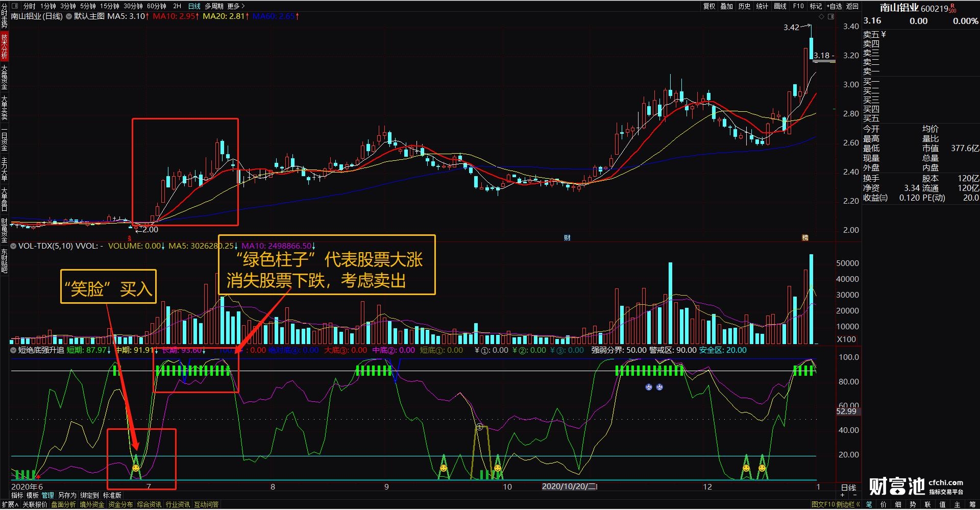The image size is (980, 510).
Task: Open the 多周期 multi-period view
Action: click(214, 6)
